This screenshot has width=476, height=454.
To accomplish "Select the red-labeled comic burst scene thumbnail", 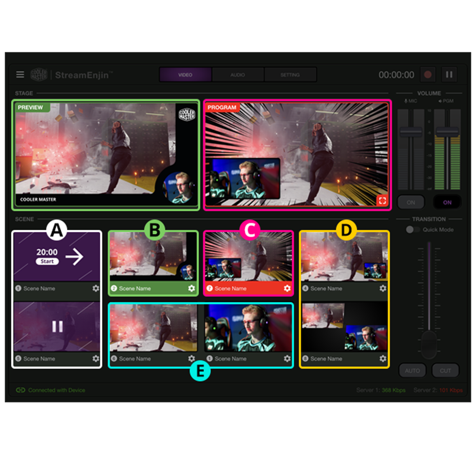I will pyautogui.click(x=249, y=257).
